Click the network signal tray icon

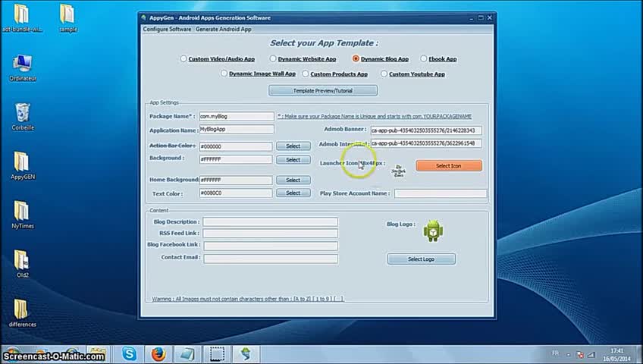pyautogui.click(x=591, y=354)
